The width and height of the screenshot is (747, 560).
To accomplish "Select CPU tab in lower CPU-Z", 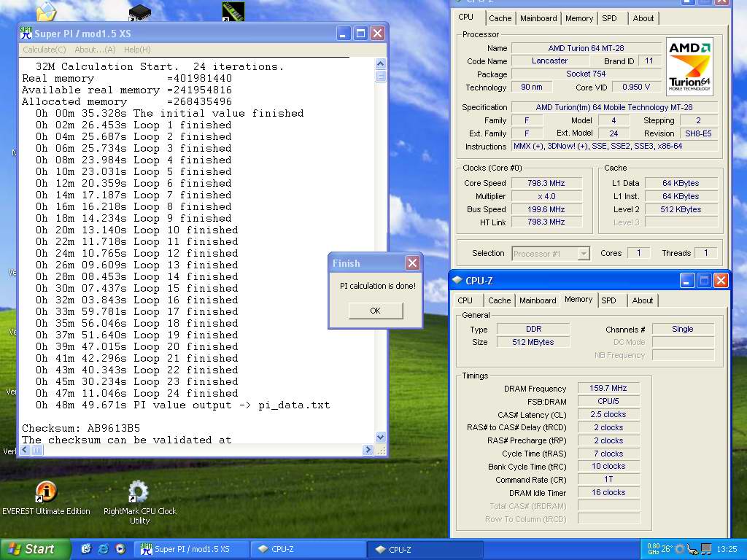I will (465, 300).
